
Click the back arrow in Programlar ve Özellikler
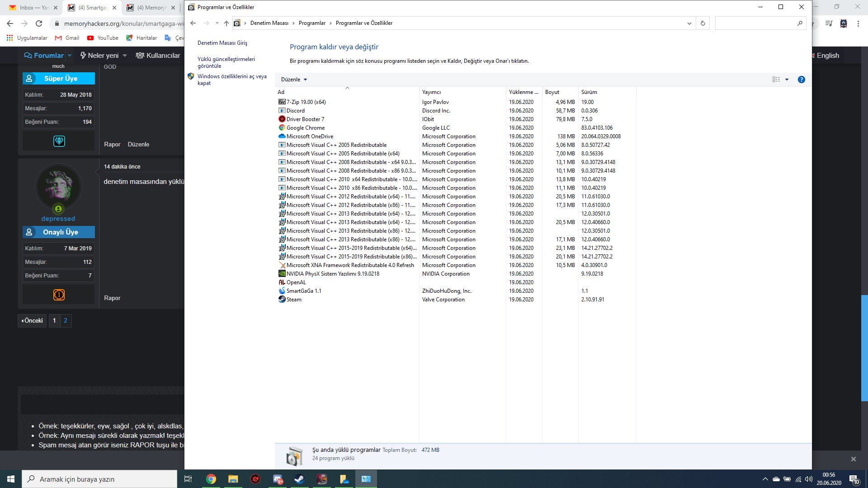click(x=193, y=23)
